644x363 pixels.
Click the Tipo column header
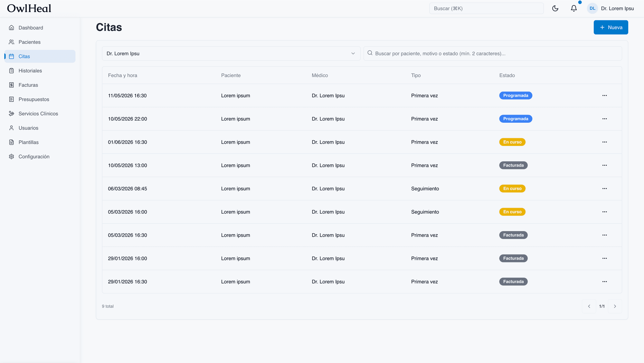coord(416,75)
